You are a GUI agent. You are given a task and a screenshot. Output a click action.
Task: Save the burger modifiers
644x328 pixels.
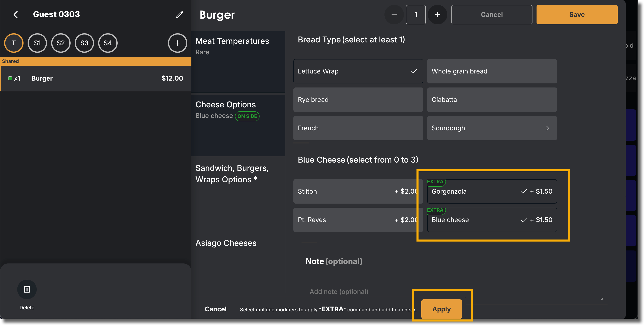tap(577, 14)
